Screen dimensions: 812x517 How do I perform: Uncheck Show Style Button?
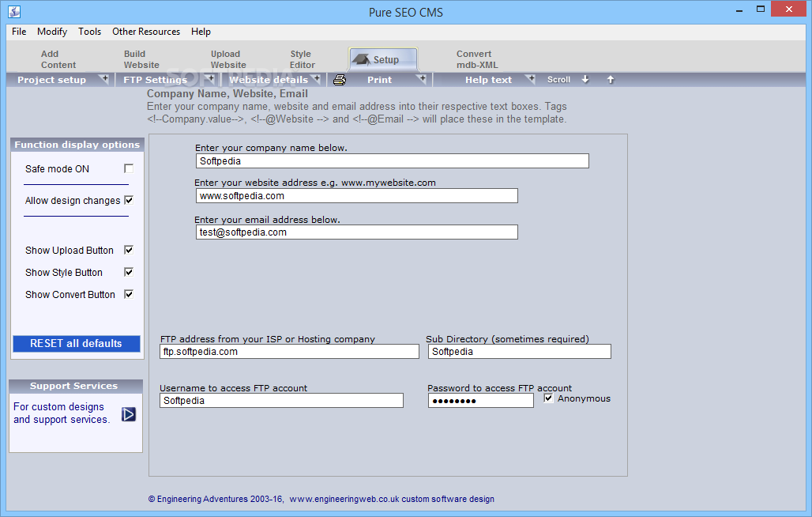point(129,272)
